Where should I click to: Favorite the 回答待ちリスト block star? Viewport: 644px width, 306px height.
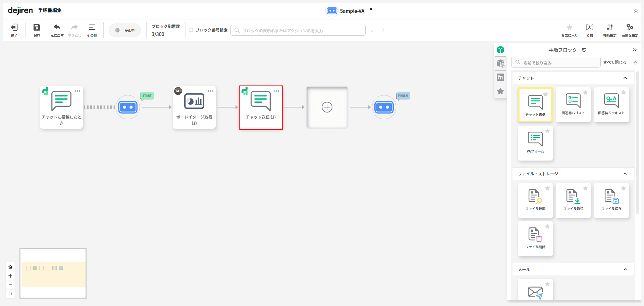pyautogui.click(x=585, y=92)
